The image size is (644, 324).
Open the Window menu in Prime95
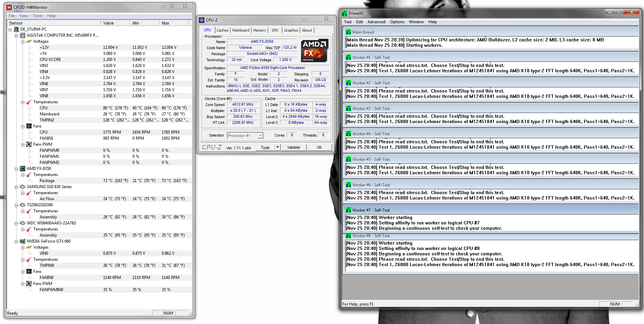pyautogui.click(x=416, y=22)
